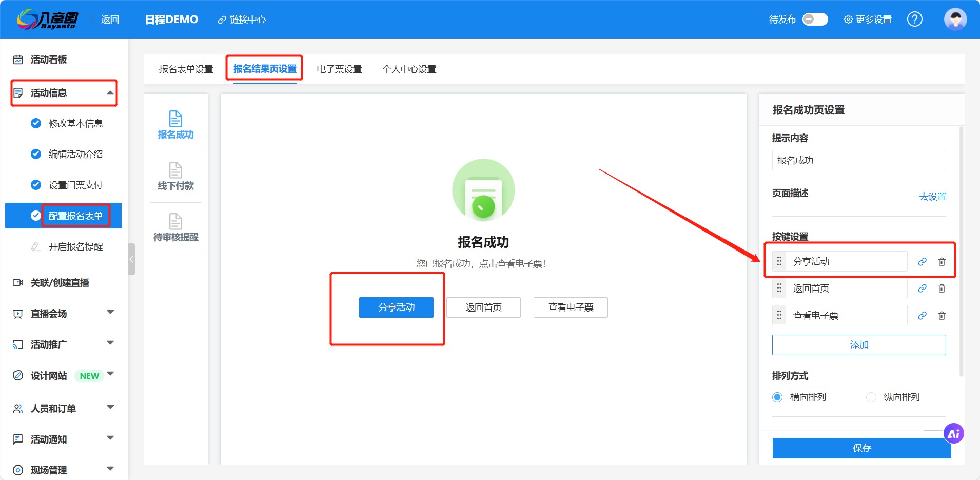The height and width of the screenshot is (480, 980).
Task: Delete the 分享活动 button entry
Action: (x=942, y=262)
